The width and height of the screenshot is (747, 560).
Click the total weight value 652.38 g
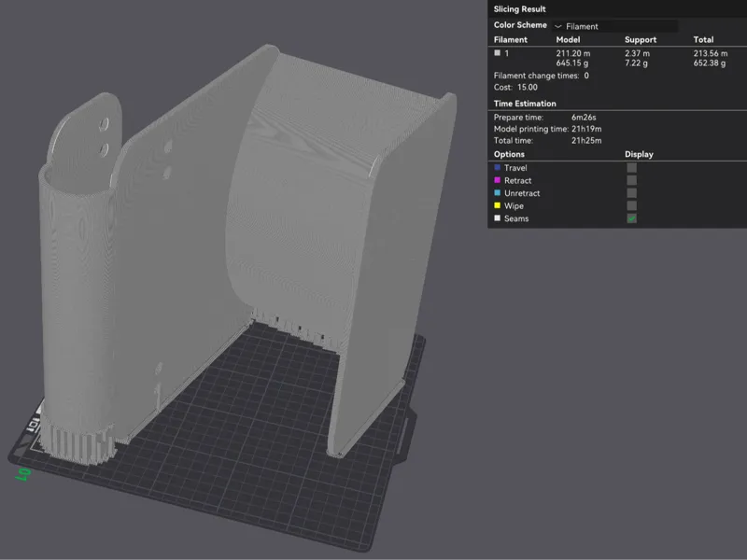click(710, 63)
